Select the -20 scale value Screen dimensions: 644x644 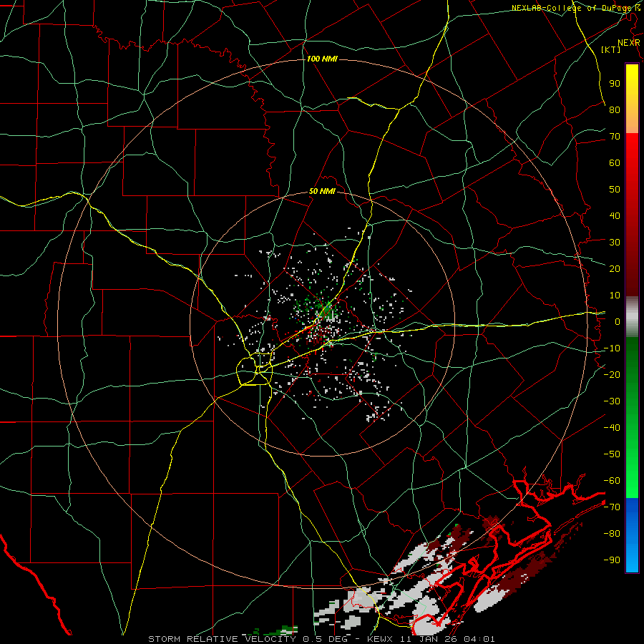tap(612, 374)
